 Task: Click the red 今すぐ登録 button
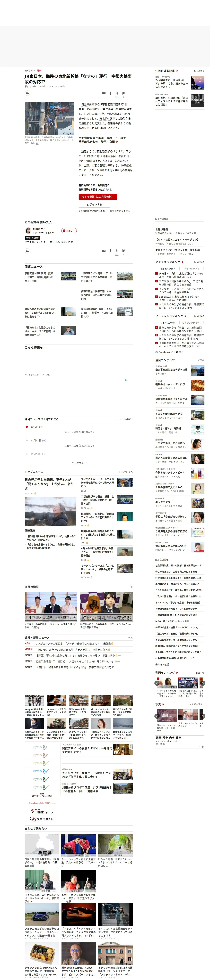pyautogui.click(x=98, y=197)
